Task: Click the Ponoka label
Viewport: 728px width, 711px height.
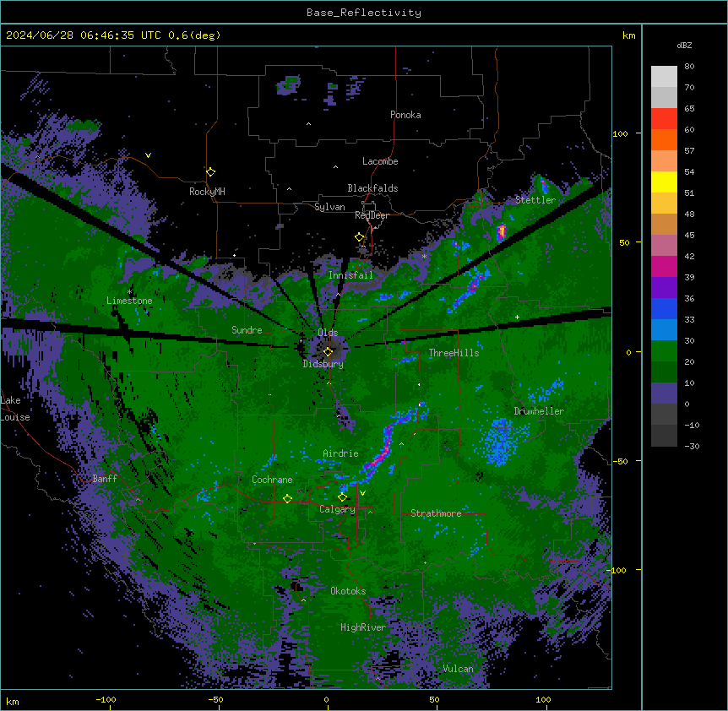Action: pyautogui.click(x=405, y=115)
